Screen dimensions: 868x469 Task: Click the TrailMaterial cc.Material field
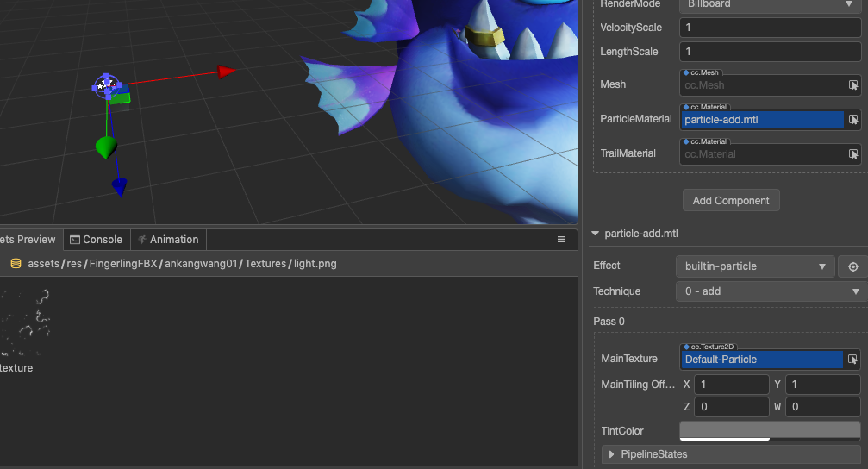[x=762, y=154]
